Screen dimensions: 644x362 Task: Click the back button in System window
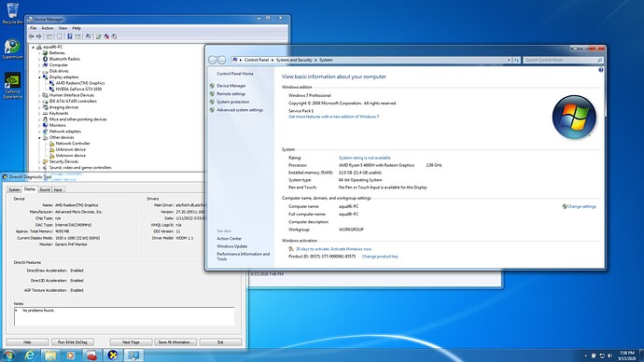pos(213,60)
